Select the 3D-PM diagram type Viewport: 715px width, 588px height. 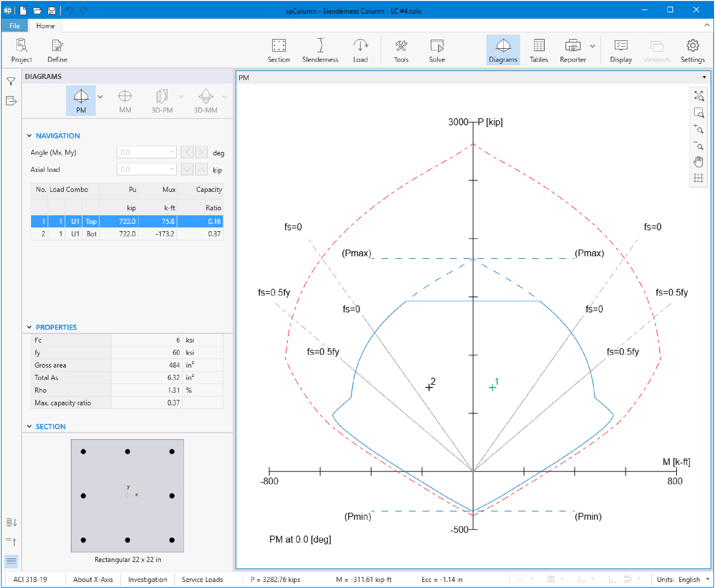162,101
